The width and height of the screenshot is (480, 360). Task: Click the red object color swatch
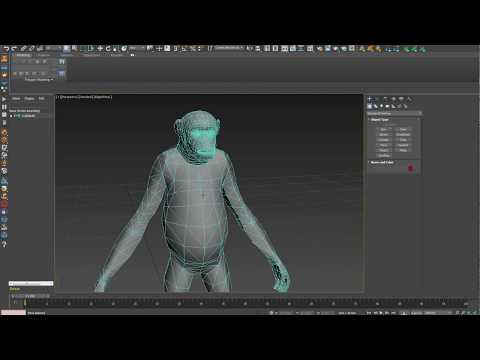(411, 168)
